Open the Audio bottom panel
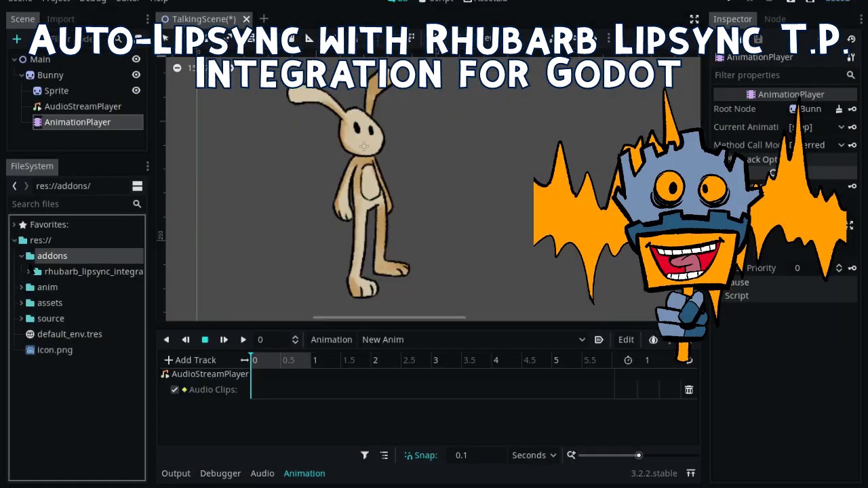Screen dimensions: 868x488 pos(262,473)
